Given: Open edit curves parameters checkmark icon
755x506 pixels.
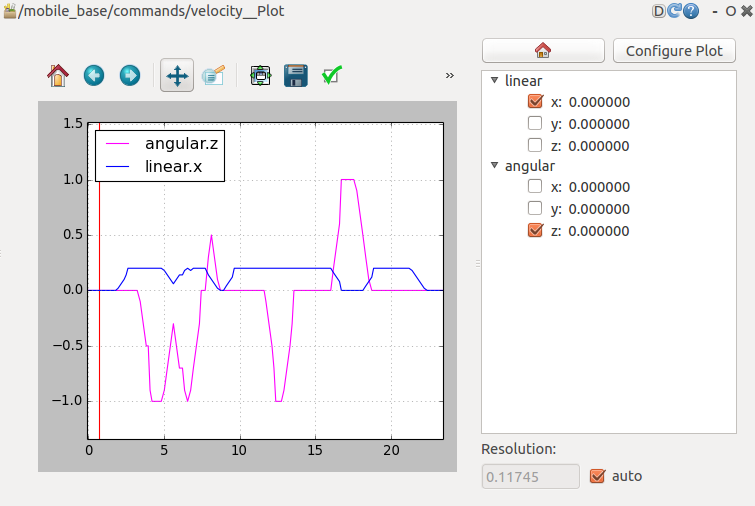Looking at the screenshot, I should click(x=332, y=75).
